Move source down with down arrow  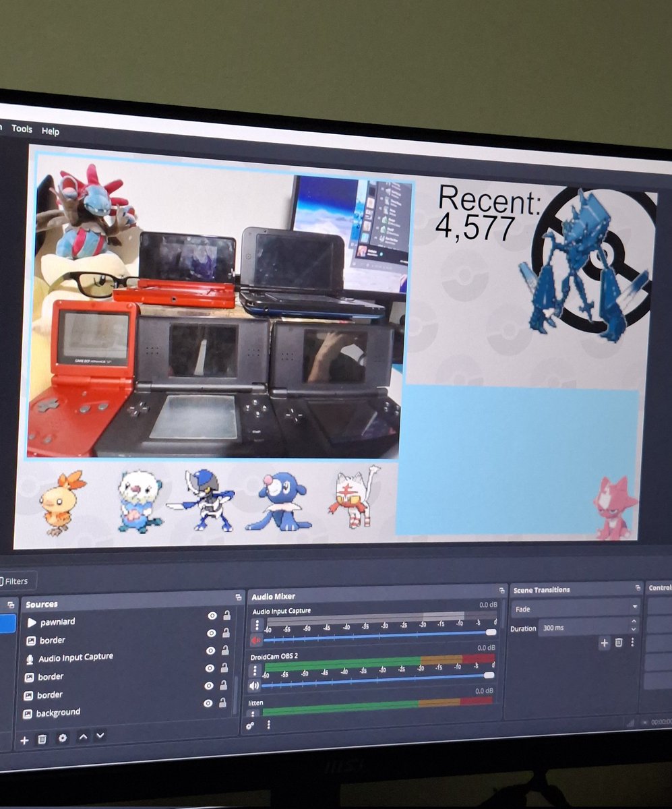(100, 736)
